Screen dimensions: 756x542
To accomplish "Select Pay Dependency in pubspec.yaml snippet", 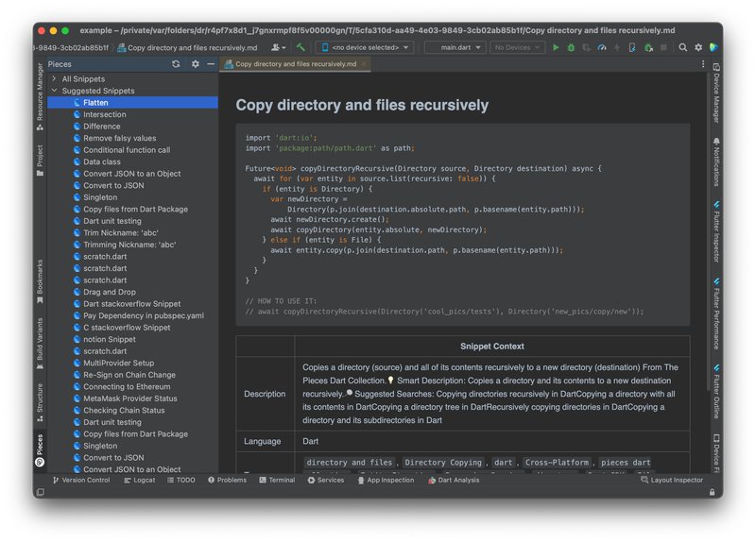I will click(x=132, y=315).
